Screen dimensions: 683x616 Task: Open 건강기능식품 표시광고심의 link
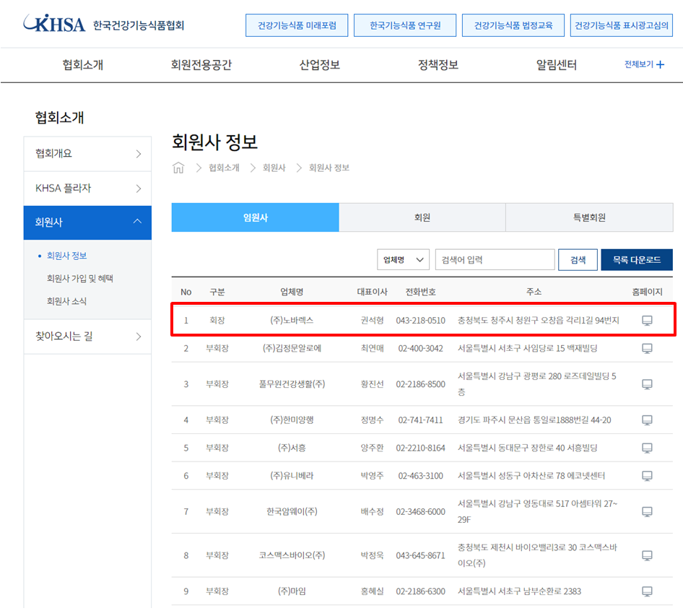621,25
